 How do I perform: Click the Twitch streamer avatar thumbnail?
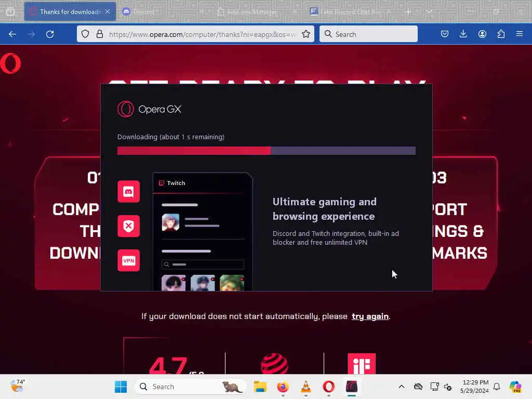coord(170,222)
